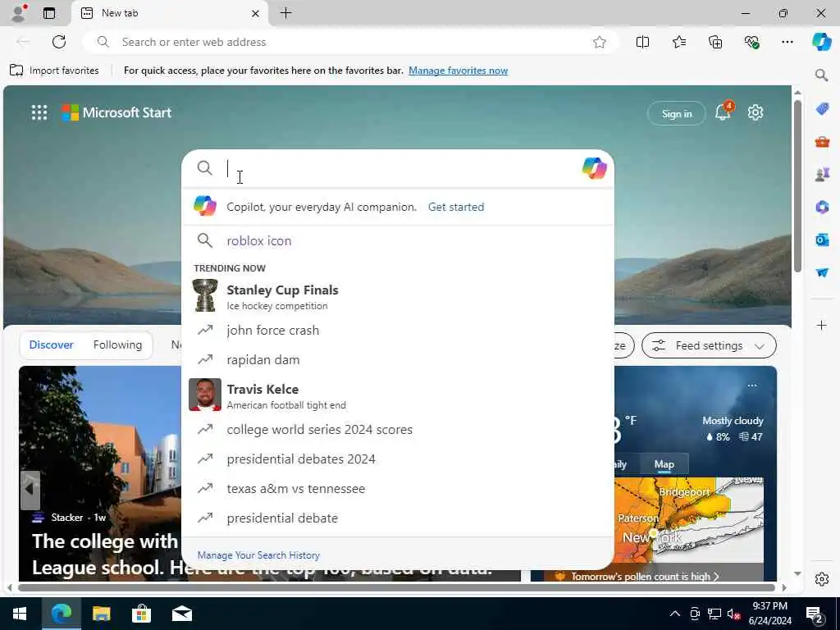Open notifications bell
Image resolution: width=840 pixels, height=630 pixels.
pos(723,112)
